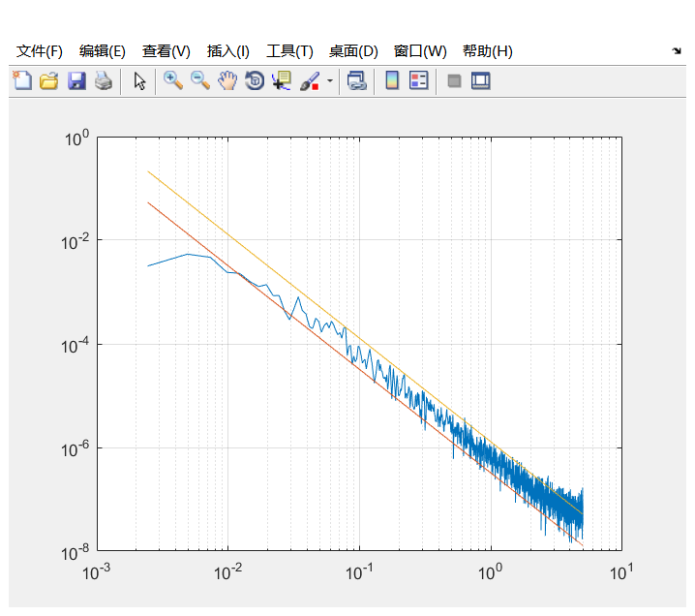Insert a legend using the toolbar icon
Viewport: 695px width, 616px height.
pyautogui.click(x=418, y=81)
